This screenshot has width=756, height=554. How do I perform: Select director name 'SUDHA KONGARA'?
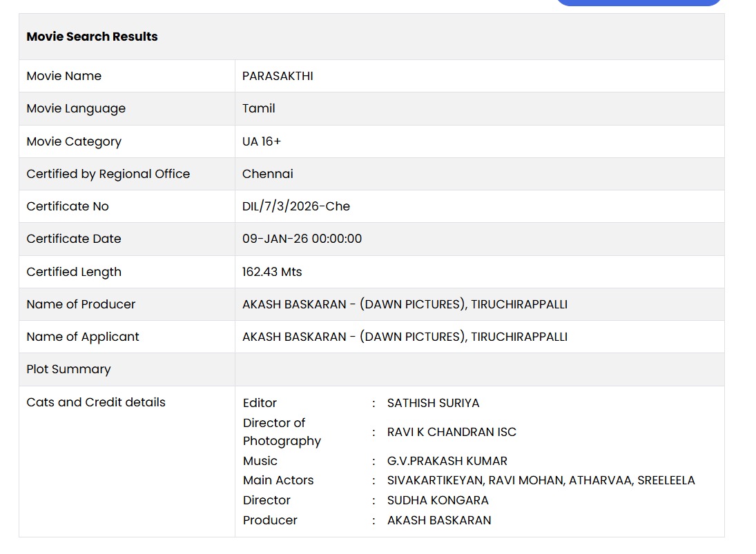coord(438,500)
